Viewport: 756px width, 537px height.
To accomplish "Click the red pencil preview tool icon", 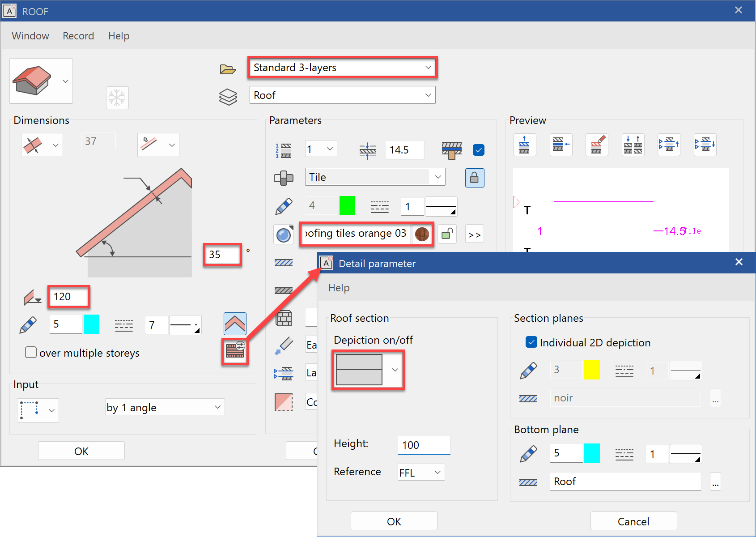I will click(597, 145).
